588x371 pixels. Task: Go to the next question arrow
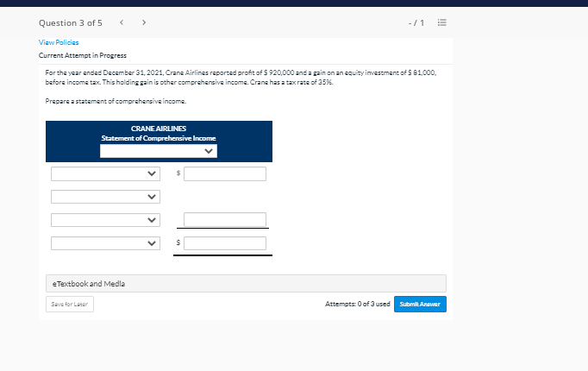tap(144, 22)
